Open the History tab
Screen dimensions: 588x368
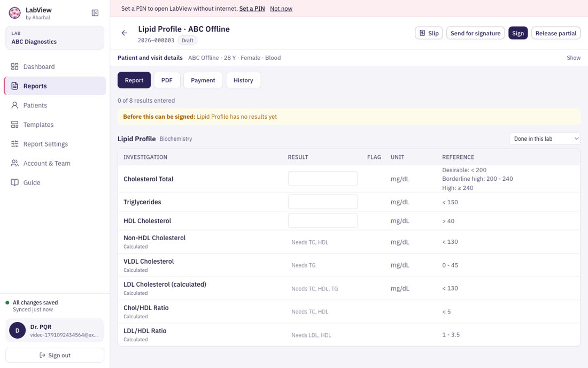pyautogui.click(x=243, y=80)
